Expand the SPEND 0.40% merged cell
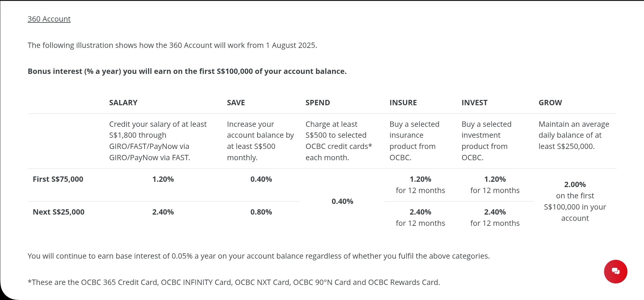644x300 pixels. 342,201
